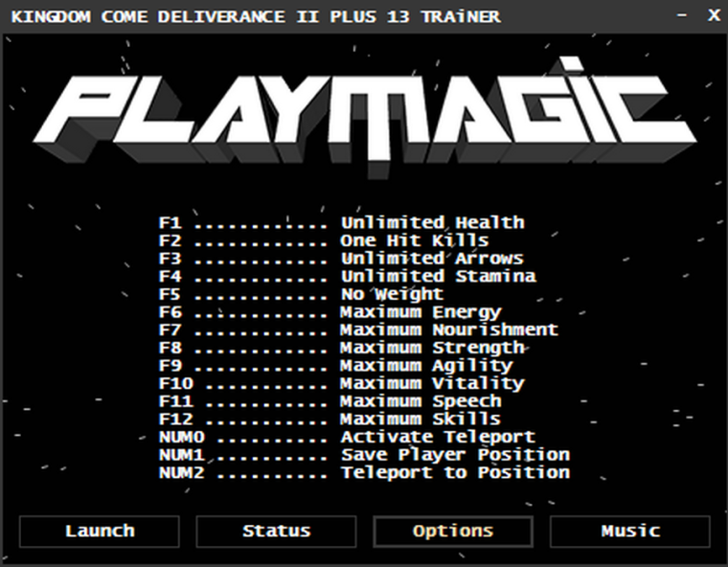The width and height of the screenshot is (728, 567).
Task: Select the F1 Unlimited Health entry
Action: tap(342, 223)
